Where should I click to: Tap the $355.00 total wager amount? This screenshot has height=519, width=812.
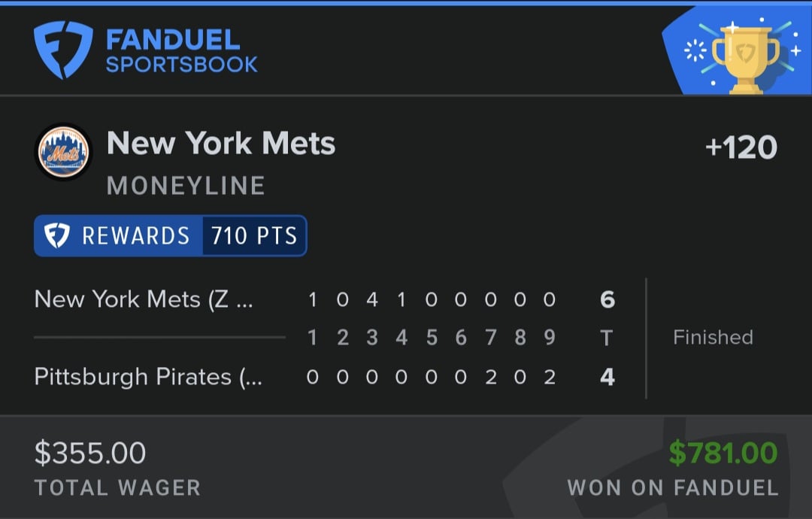[x=90, y=453]
